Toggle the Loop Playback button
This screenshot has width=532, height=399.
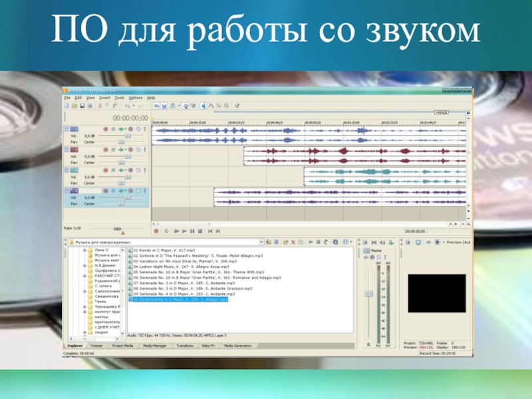(166, 231)
